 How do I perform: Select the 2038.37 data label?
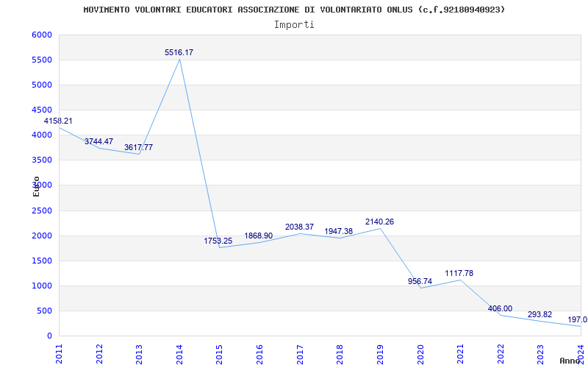299,227
